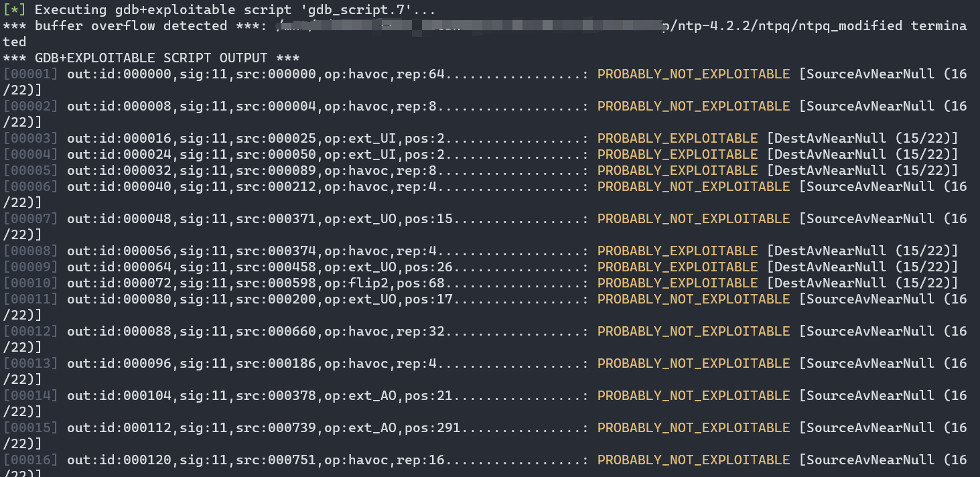Click PROBABLY_NOT_EXPLOITABLE on line 00007
This screenshot has width=980, height=477.
click(694, 219)
